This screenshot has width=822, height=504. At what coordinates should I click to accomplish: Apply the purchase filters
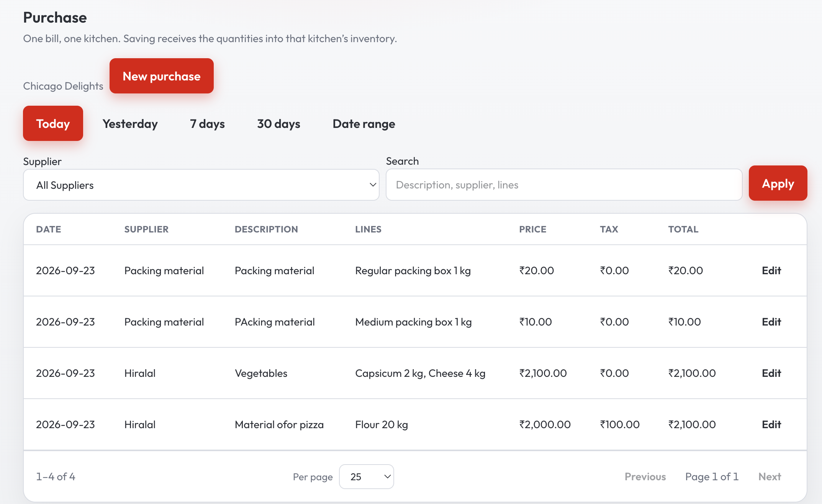[x=778, y=183]
